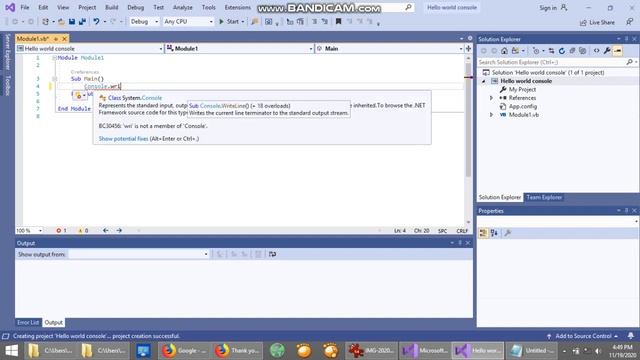Click Sign in at top right

pos(548,8)
